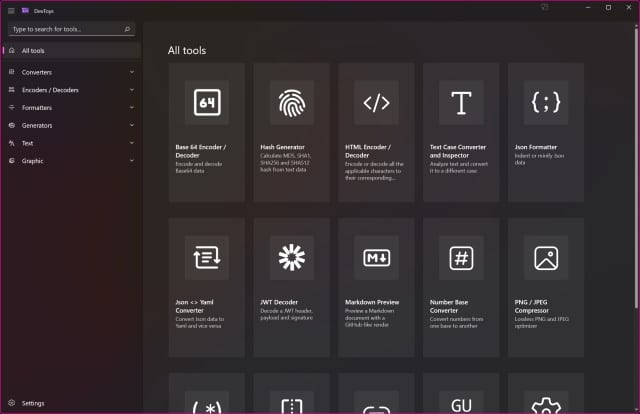Click the Graphic sidebar icon
This screenshot has width=640, height=414.
pos(12,161)
